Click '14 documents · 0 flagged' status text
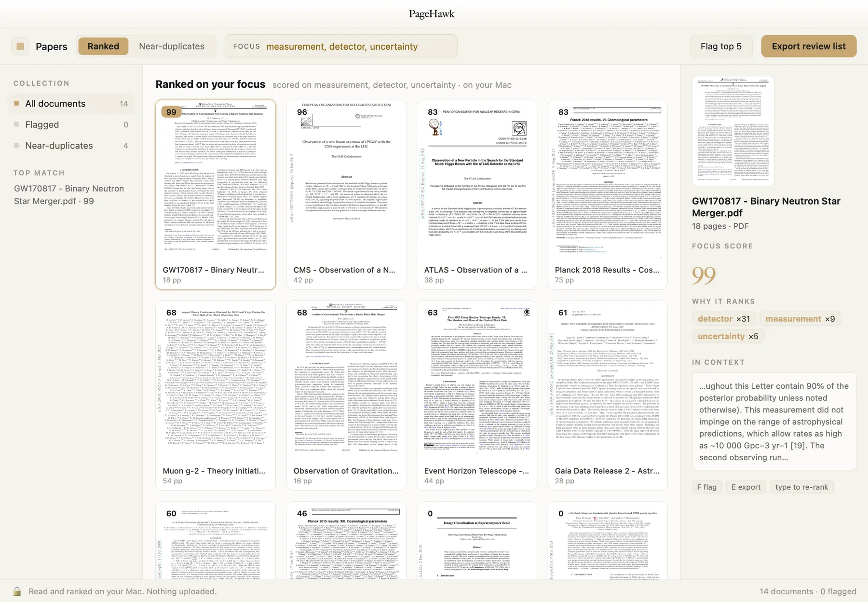Viewport: 868px width, 602px height. (808, 591)
